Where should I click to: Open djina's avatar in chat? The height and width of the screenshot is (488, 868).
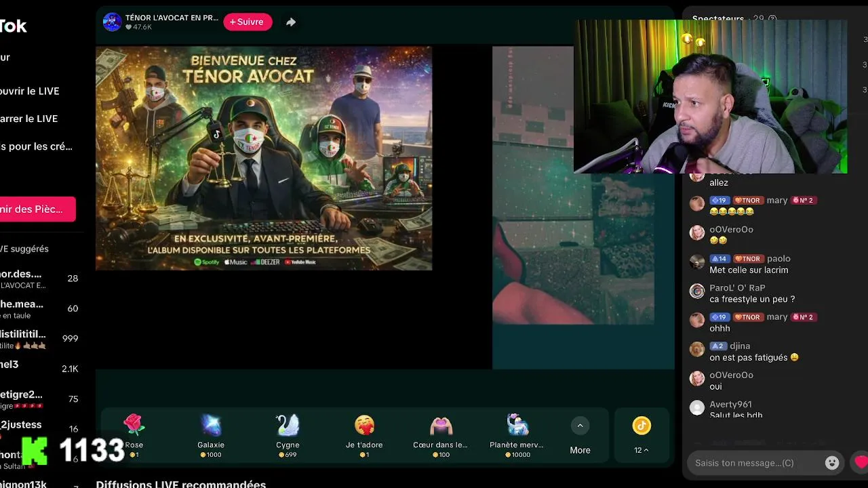click(x=697, y=349)
